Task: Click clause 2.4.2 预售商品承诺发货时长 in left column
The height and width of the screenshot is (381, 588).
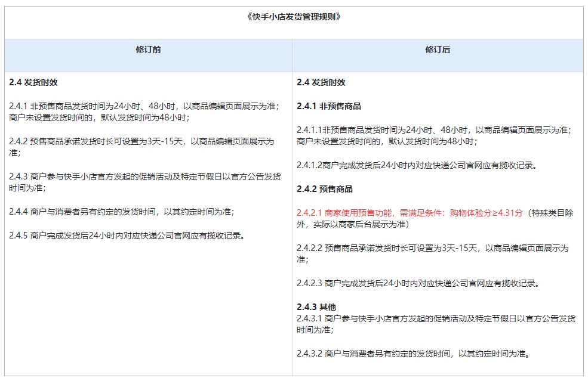Action: [141, 147]
